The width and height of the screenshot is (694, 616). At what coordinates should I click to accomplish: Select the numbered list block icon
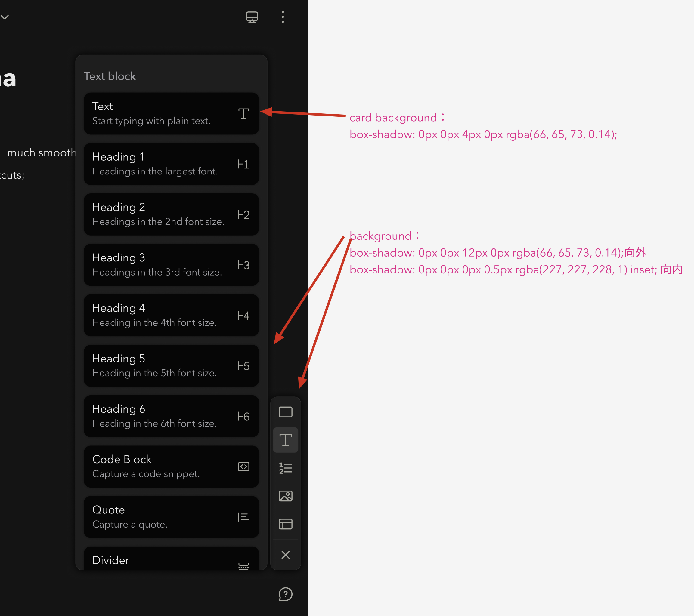pyautogui.click(x=286, y=468)
